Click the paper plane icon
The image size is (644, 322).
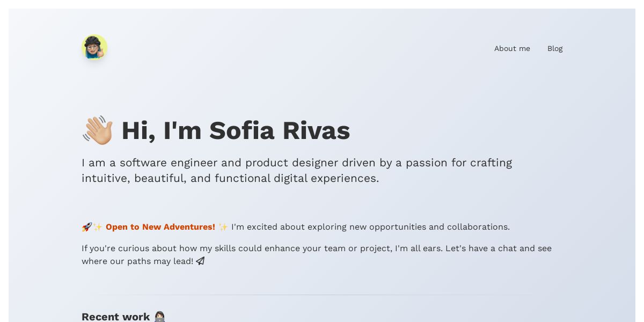[x=200, y=261]
